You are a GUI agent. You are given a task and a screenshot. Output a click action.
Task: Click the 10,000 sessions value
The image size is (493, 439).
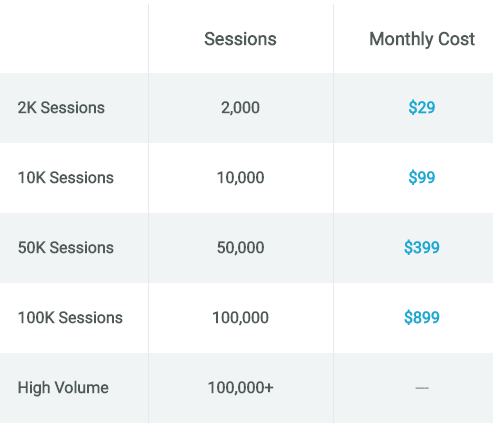coord(240,178)
